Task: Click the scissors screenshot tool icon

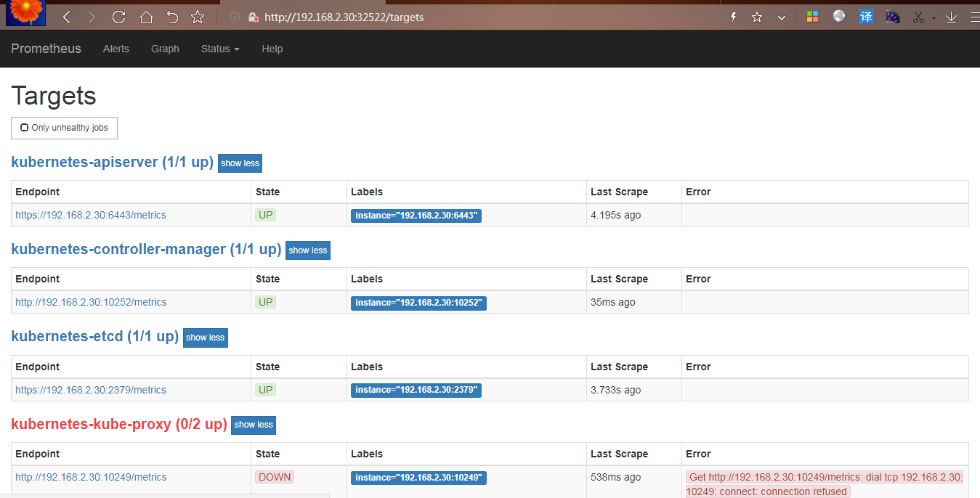Action: coord(918,17)
